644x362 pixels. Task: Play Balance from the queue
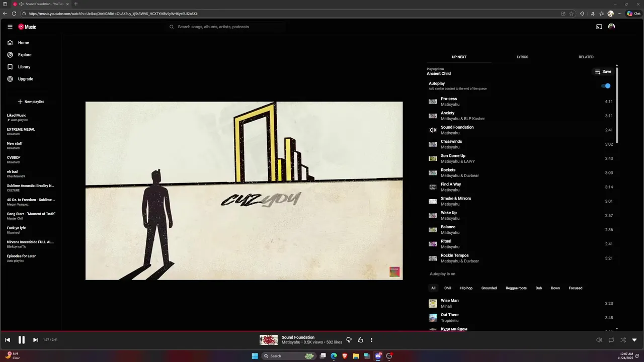click(521, 230)
